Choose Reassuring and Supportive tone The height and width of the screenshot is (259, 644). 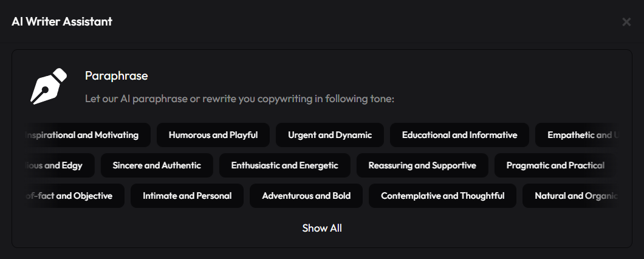pos(422,165)
